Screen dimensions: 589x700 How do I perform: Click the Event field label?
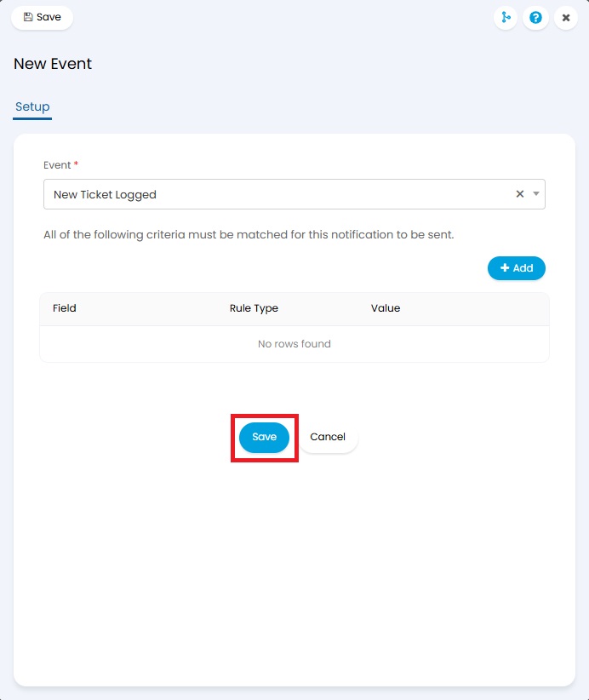(57, 164)
